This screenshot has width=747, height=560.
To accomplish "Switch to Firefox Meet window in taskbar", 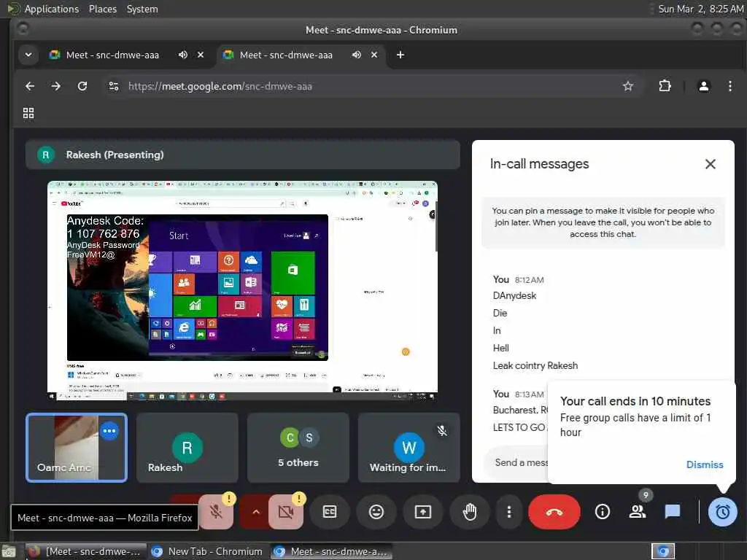I will coord(86,551).
